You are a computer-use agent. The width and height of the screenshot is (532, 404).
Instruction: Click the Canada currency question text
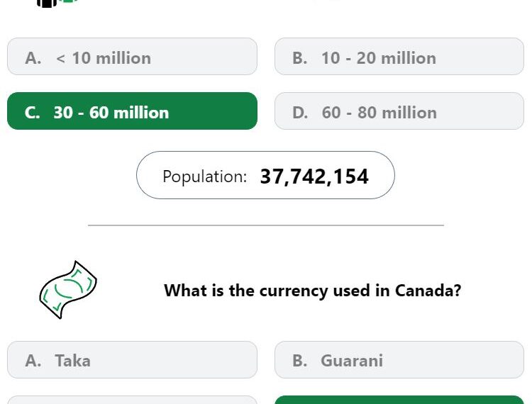click(x=313, y=291)
